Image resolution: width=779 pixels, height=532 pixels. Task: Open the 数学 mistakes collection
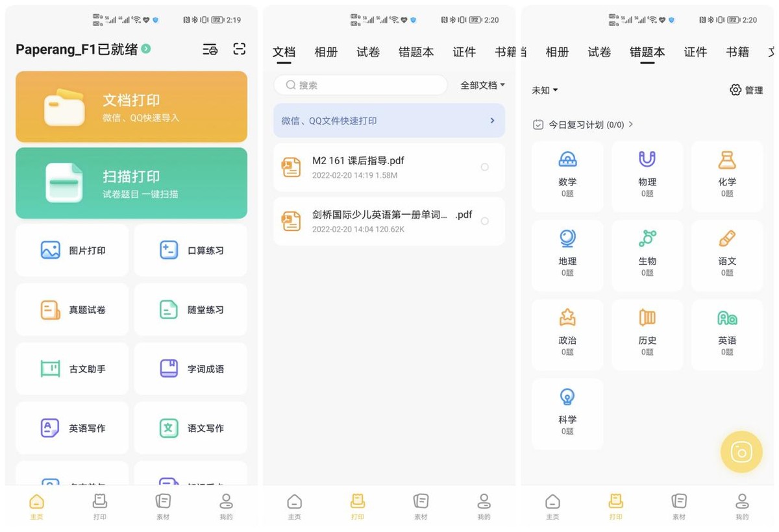tap(567, 176)
